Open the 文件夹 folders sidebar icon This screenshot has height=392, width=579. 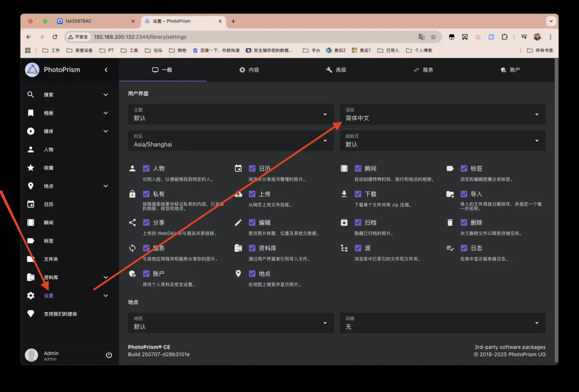click(31, 259)
